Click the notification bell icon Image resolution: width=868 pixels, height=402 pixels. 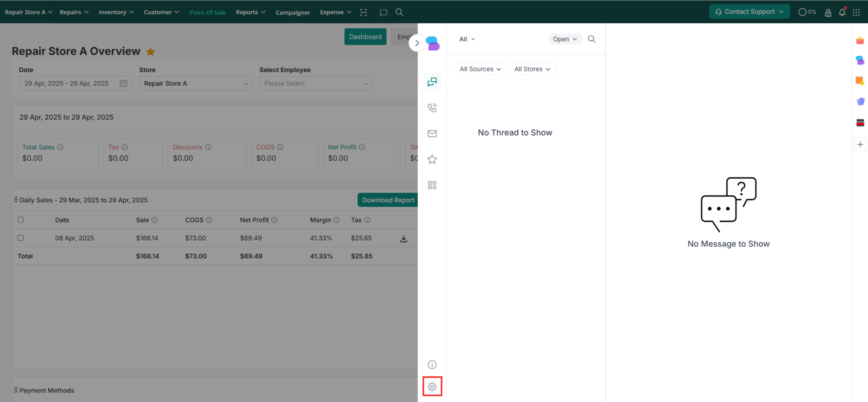[x=842, y=12]
